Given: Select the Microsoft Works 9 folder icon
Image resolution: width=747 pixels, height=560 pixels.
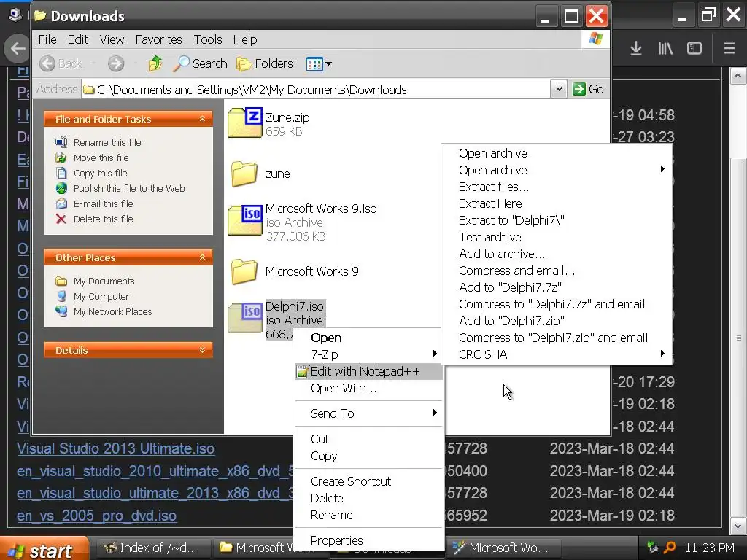Looking at the screenshot, I should (244, 271).
